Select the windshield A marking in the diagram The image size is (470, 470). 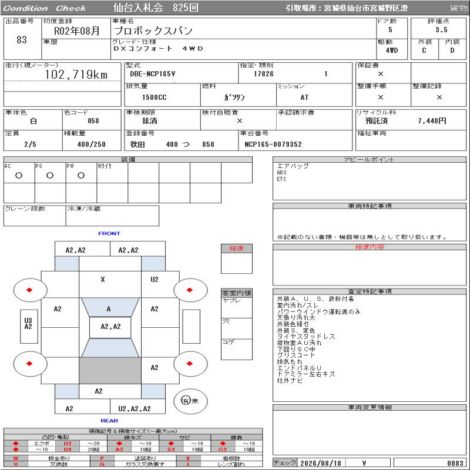[x=109, y=309]
